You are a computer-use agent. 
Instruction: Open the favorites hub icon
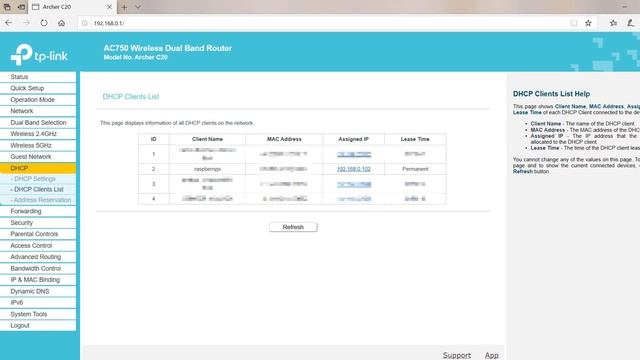click(x=613, y=23)
